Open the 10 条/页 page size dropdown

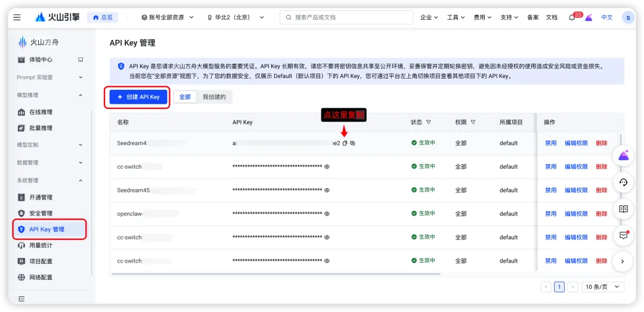602,287
